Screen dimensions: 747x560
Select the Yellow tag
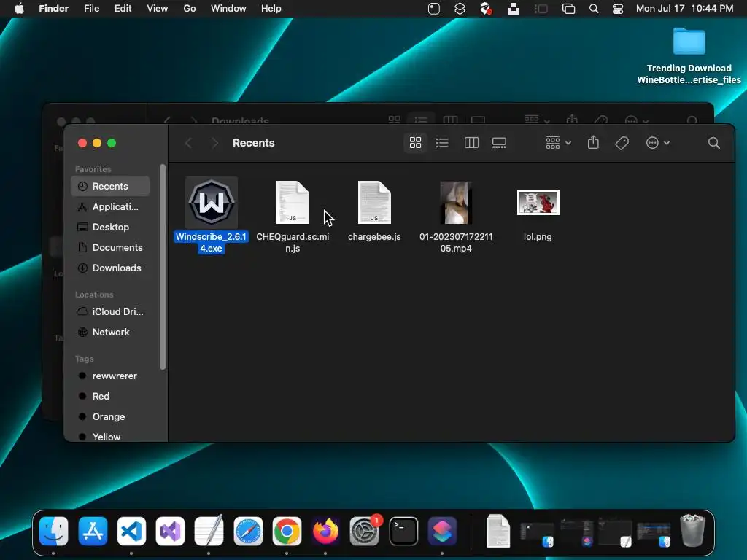[x=110, y=437]
